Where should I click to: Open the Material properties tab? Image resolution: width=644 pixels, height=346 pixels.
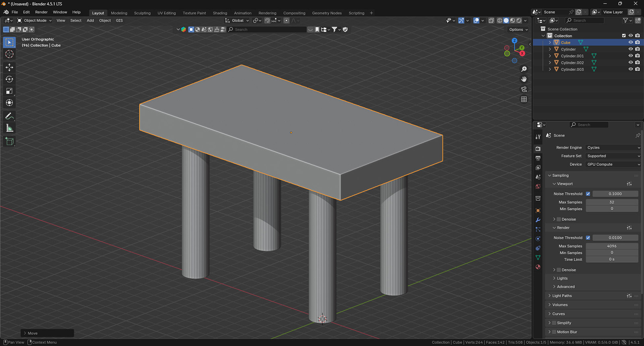[538, 267]
